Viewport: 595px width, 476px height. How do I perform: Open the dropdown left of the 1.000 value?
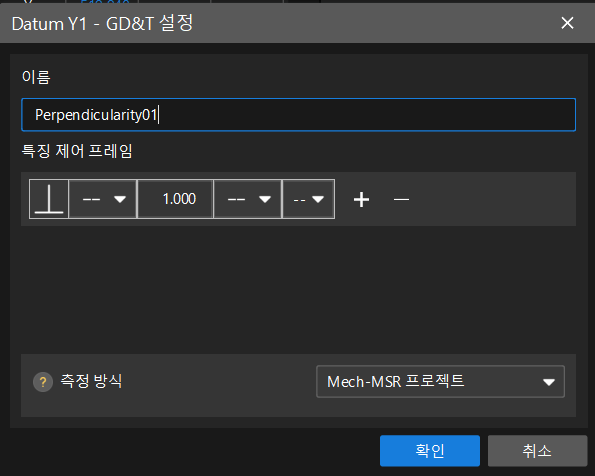(x=102, y=199)
